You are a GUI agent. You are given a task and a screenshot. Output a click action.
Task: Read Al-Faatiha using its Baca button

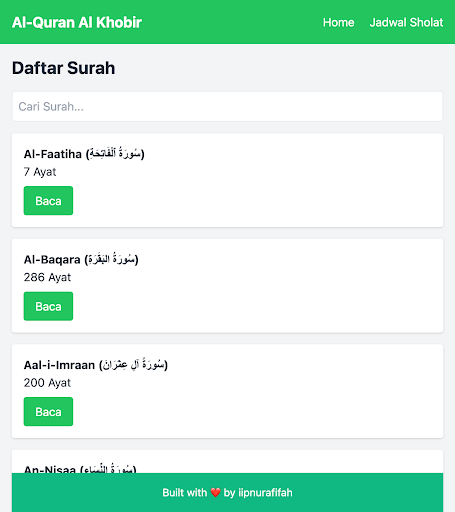click(x=48, y=201)
